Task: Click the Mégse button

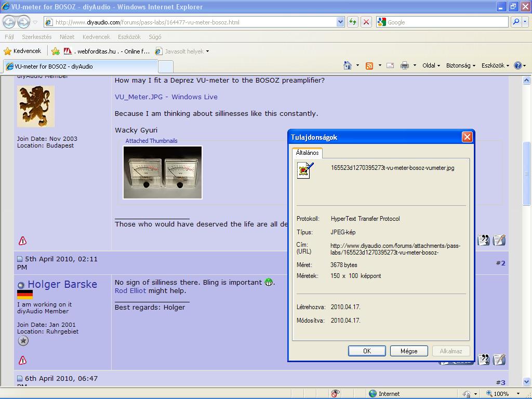Action: (409, 351)
